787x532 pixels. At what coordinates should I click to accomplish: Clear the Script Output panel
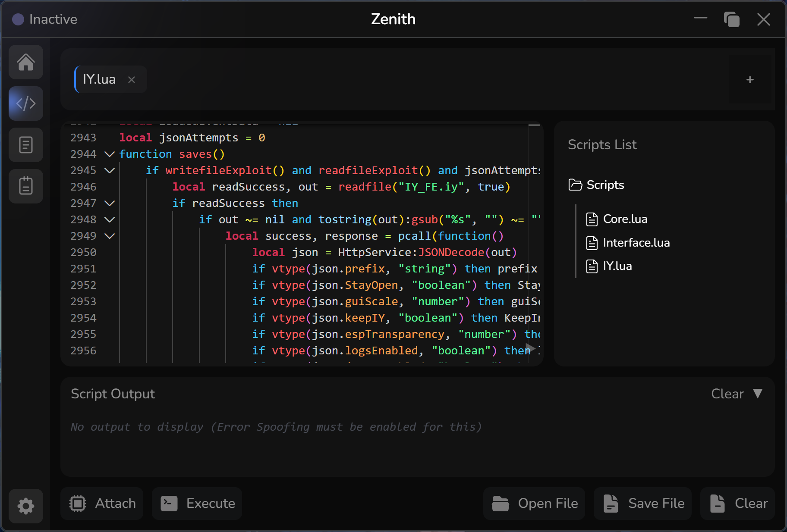click(x=727, y=394)
